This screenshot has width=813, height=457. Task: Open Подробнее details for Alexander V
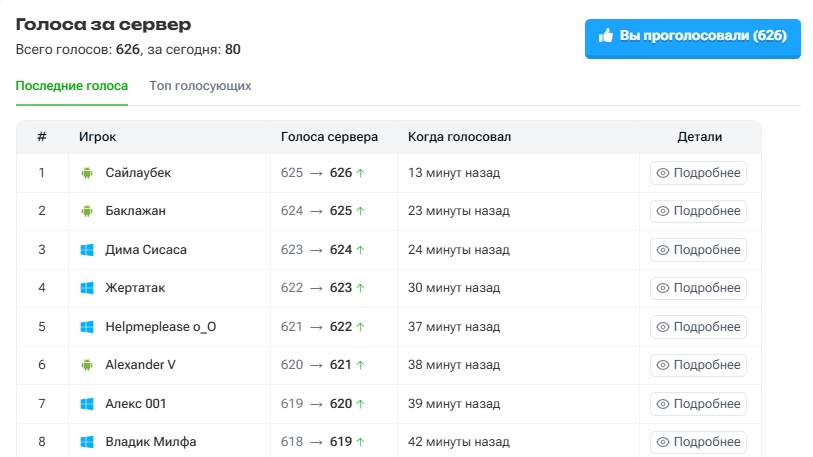tap(698, 365)
